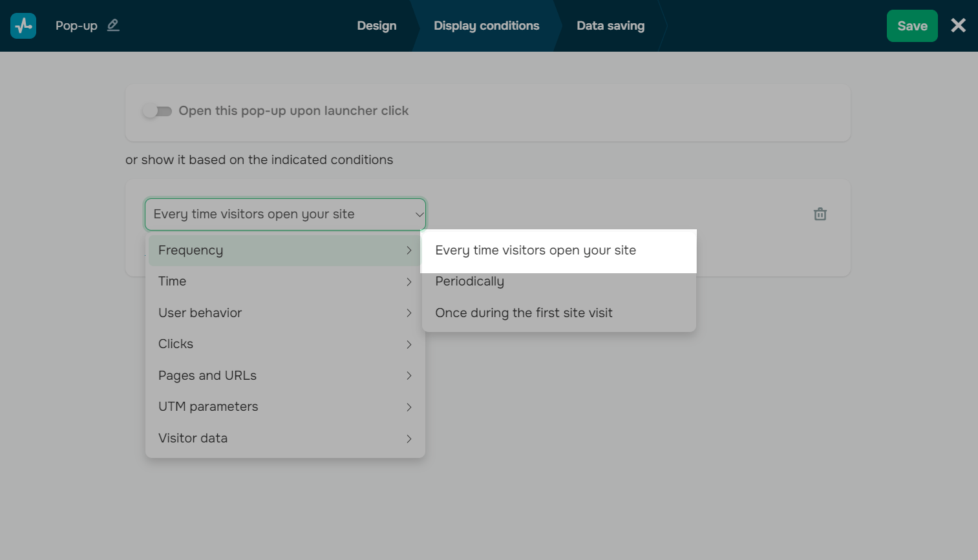Open the Pages and URLs submenu
The width and height of the screenshot is (978, 560).
tap(285, 375)
